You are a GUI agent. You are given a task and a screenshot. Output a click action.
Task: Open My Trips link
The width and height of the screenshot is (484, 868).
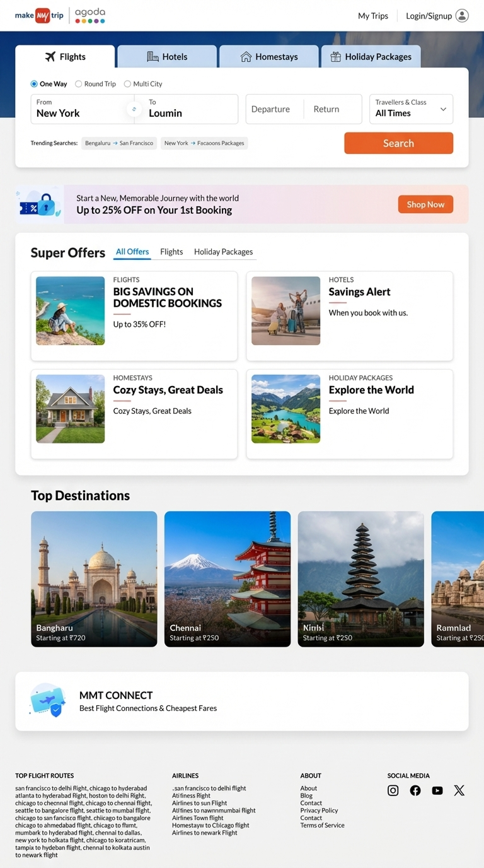pos(373,16)
